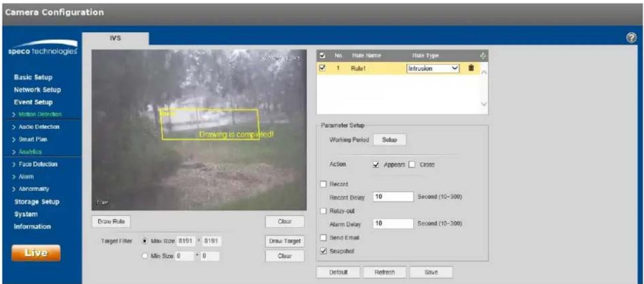Click Clear button below Draw Target
Screen dimensions: 644x284
pos(285,256)
